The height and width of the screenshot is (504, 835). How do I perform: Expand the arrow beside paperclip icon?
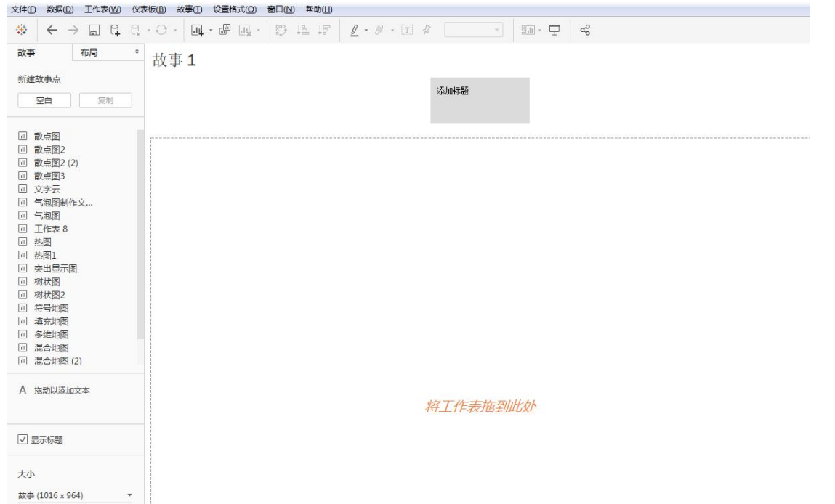coord(392,31)
